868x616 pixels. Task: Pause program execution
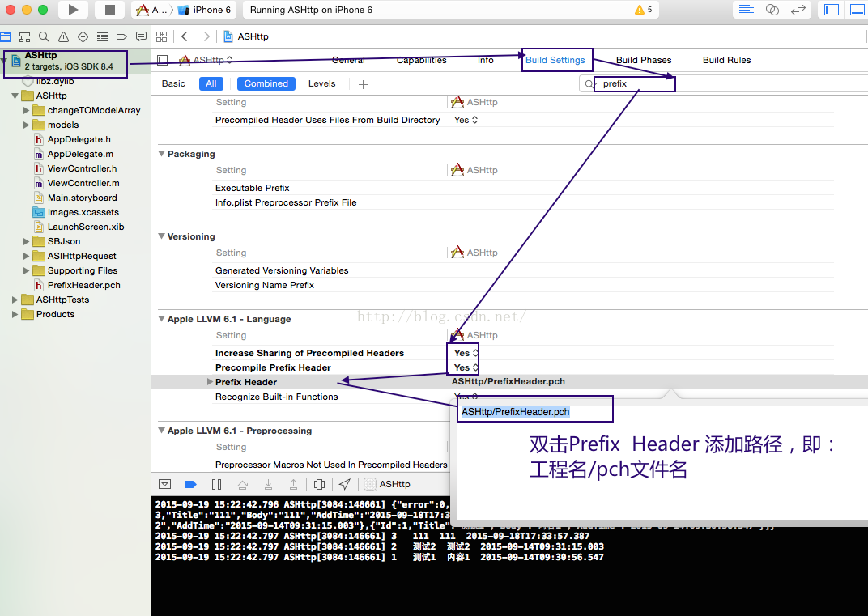coord(216,484)
